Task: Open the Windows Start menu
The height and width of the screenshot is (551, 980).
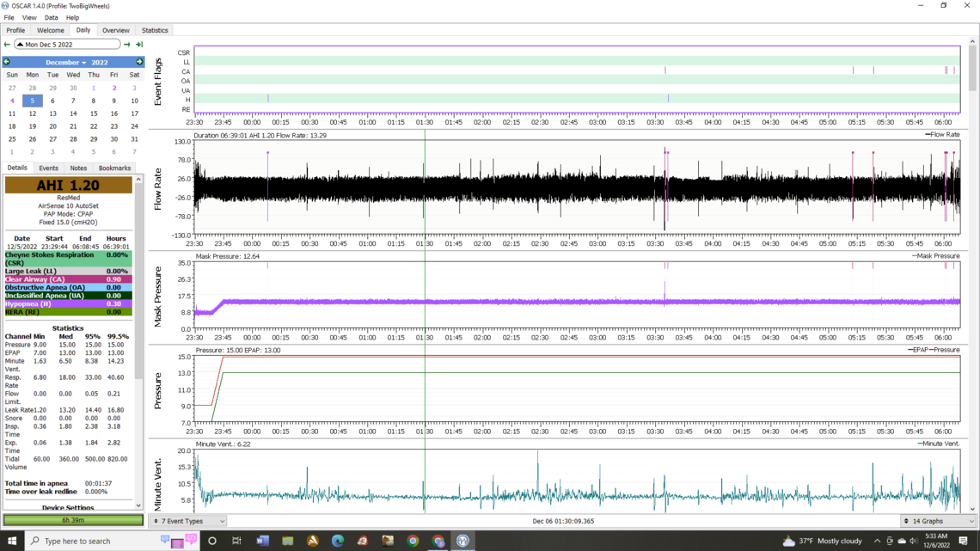Action: pyautogui.click(x=12, y=541)
